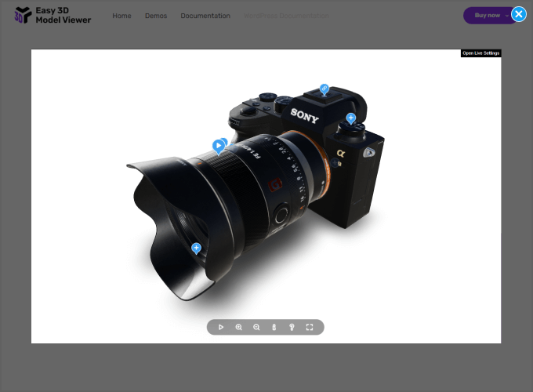Open the Demos menu item
This screenshot has width=533, height=392.
click(156, 16)
